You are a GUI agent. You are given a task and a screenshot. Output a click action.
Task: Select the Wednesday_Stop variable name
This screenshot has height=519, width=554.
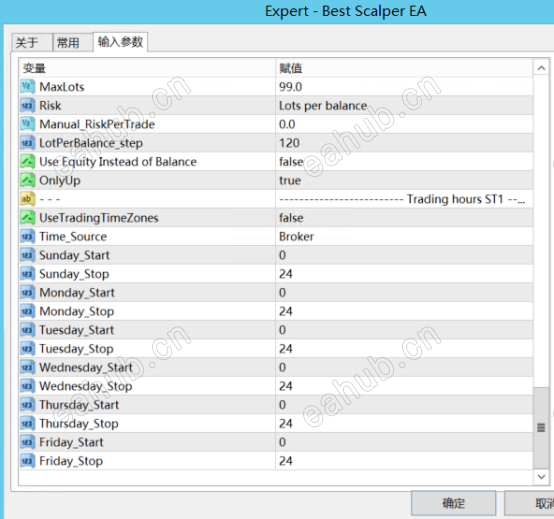pyautogui.click(x=86, y=387)
